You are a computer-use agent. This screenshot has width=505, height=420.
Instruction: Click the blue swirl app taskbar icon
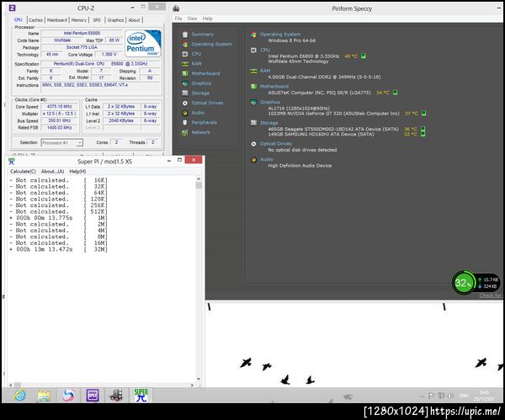point(68,396)
